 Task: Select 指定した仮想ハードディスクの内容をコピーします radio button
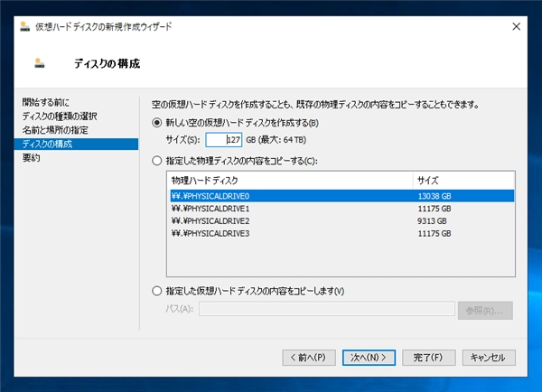click(157, 291)
